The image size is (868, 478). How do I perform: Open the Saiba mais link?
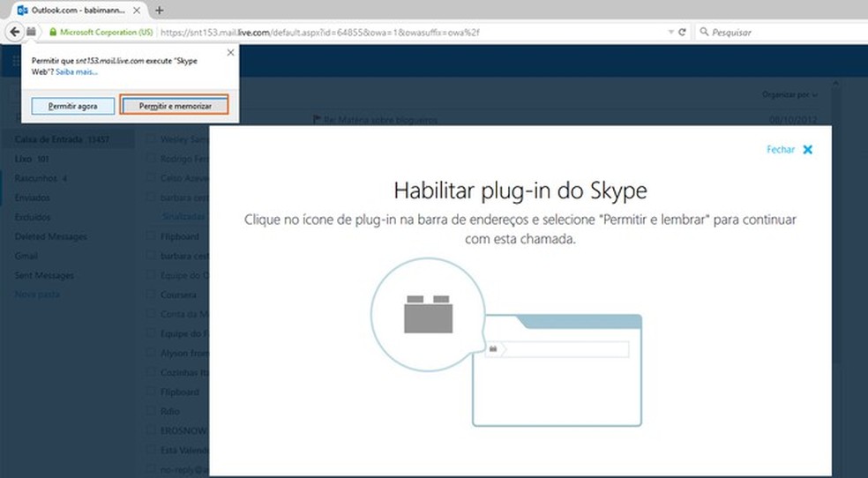[77, 72]
